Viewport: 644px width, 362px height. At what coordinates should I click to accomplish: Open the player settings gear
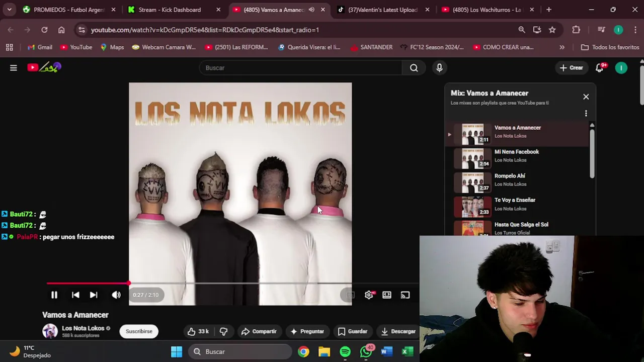(x=369, y=295)
